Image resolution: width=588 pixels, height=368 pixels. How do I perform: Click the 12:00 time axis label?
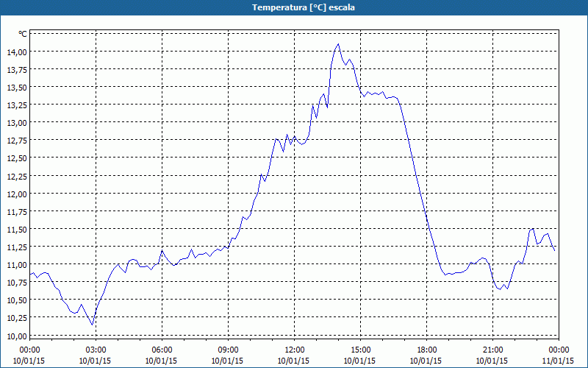click(x=295, y=350)
